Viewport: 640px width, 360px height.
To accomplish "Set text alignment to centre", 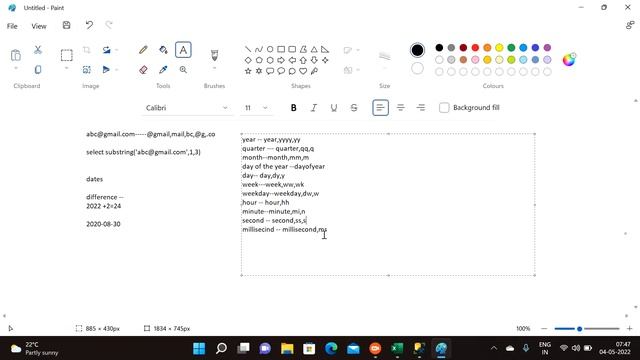I will click(x=401, y=108).
